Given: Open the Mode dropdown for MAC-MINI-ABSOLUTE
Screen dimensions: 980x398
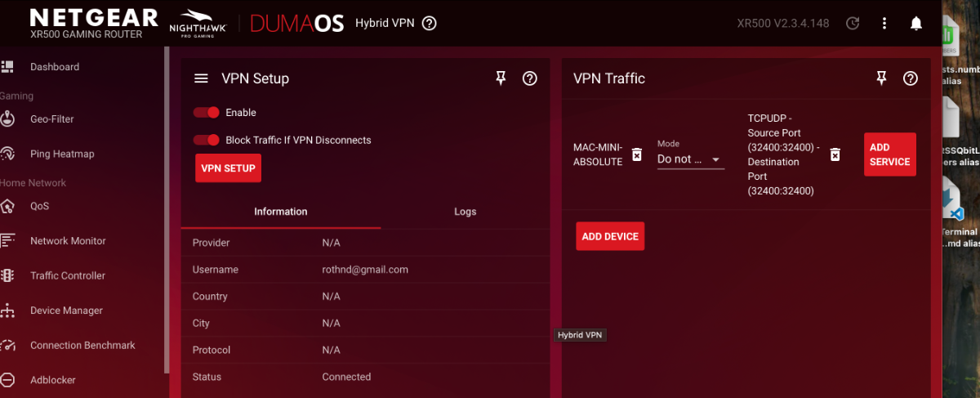Looking at the screenshot, I should pyautogui.click(x=690, y=159).
